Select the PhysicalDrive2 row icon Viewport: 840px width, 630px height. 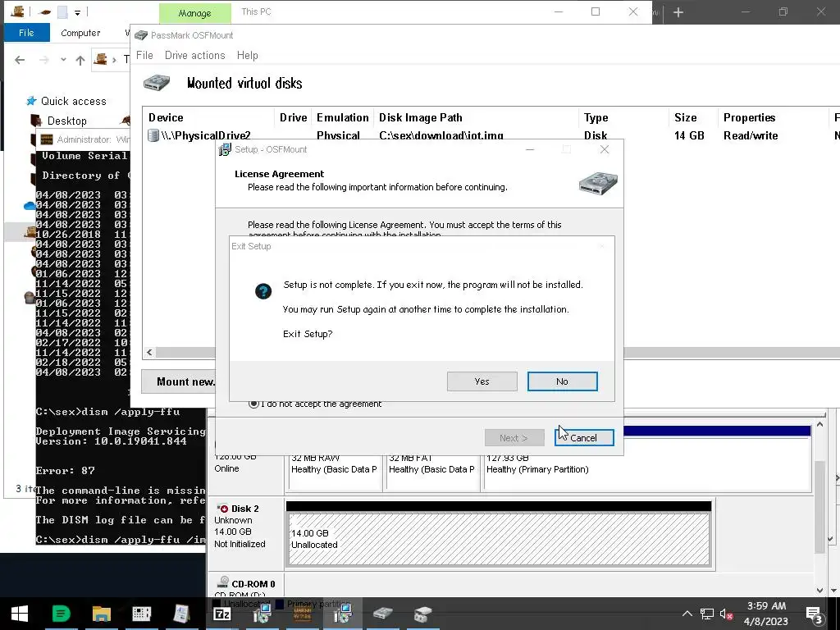[x=153, y=135]
